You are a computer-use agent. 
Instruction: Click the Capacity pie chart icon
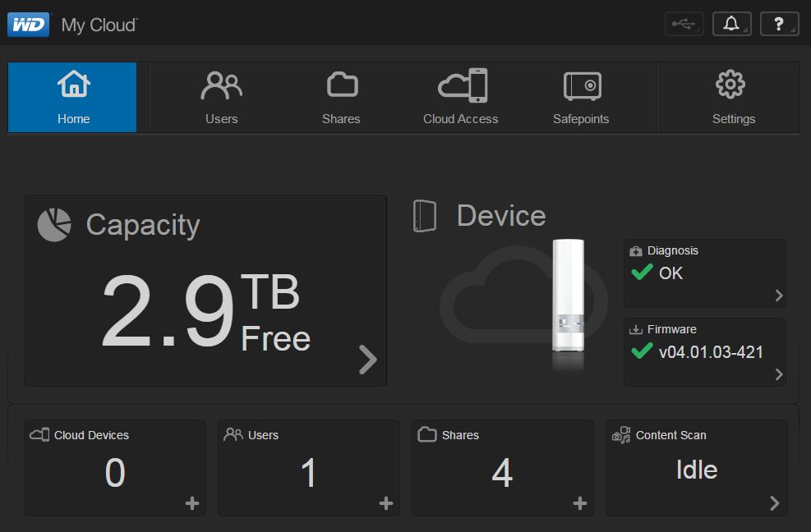[54, 225]
